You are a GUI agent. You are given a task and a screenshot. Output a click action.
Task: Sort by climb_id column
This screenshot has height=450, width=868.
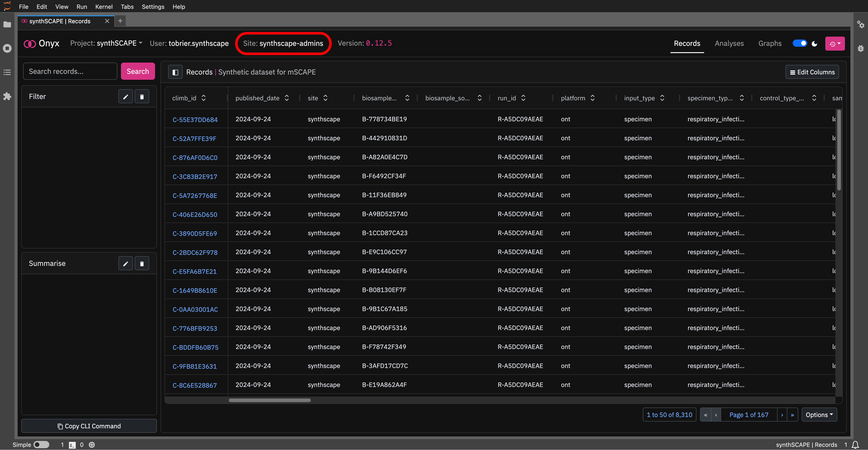[203, 98]
